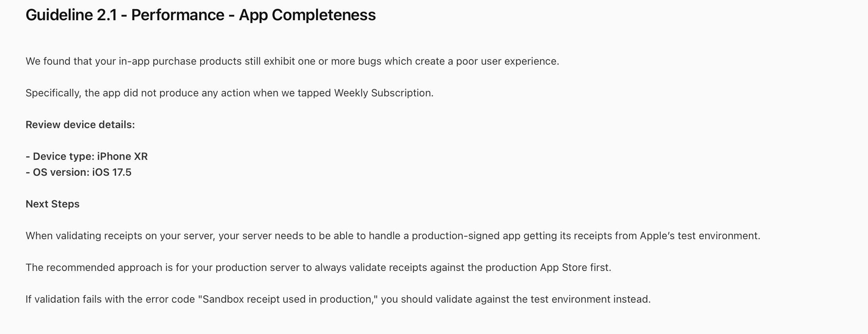This screenshot has width=868, height=334.
Task: Click the 'Sandbox receipt used in production' error text
Action: tap(288, 299)
